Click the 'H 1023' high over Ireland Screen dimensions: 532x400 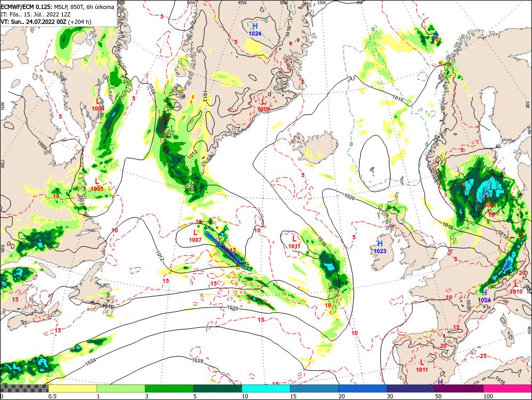(x=380, y=247)
